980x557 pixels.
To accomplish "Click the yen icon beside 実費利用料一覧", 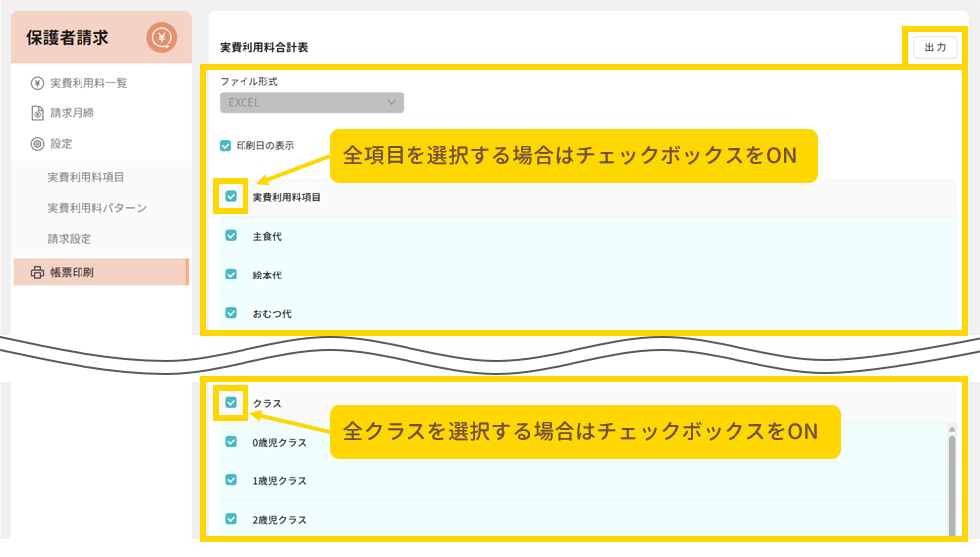I will (37, 83).
